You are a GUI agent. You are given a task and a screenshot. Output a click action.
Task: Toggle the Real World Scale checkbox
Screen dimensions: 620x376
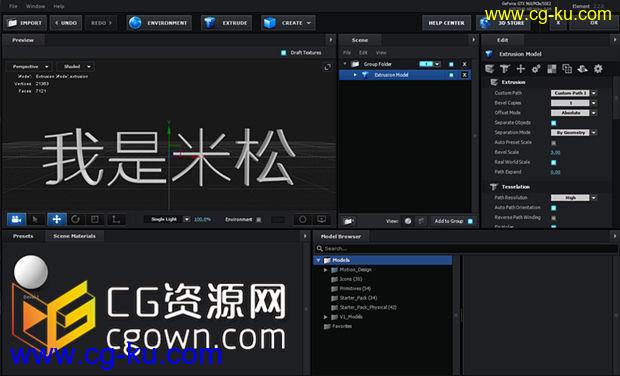click(x=554, y=162)
